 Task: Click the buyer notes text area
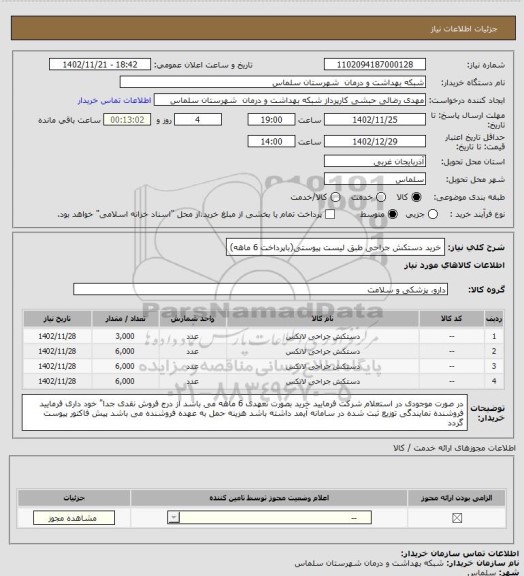pyautogui.click(x=245, y=413)
